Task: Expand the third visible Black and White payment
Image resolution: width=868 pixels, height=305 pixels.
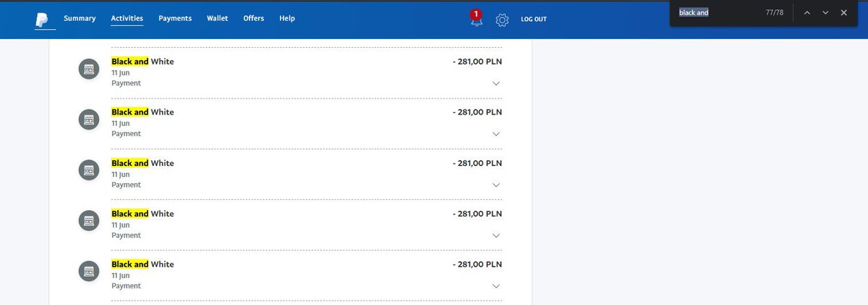Action: pos(496,185)
